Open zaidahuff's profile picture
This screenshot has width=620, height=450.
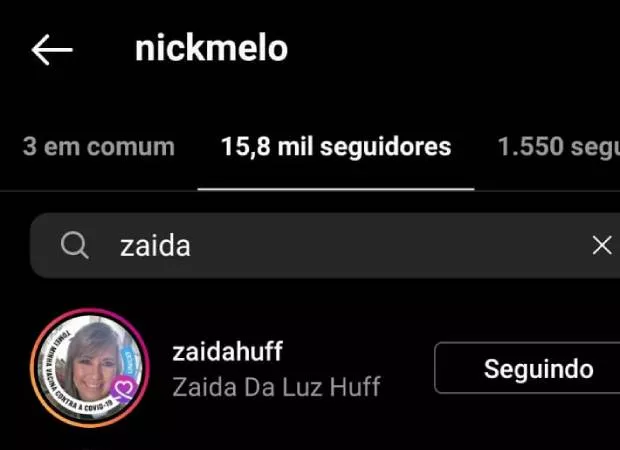coord(90,368)
